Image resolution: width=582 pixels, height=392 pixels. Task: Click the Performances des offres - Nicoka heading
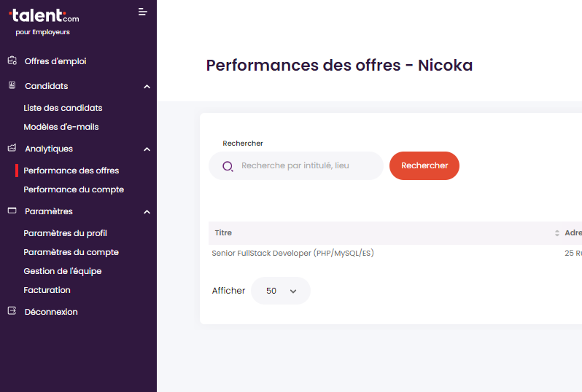click(x=339, y=66)
